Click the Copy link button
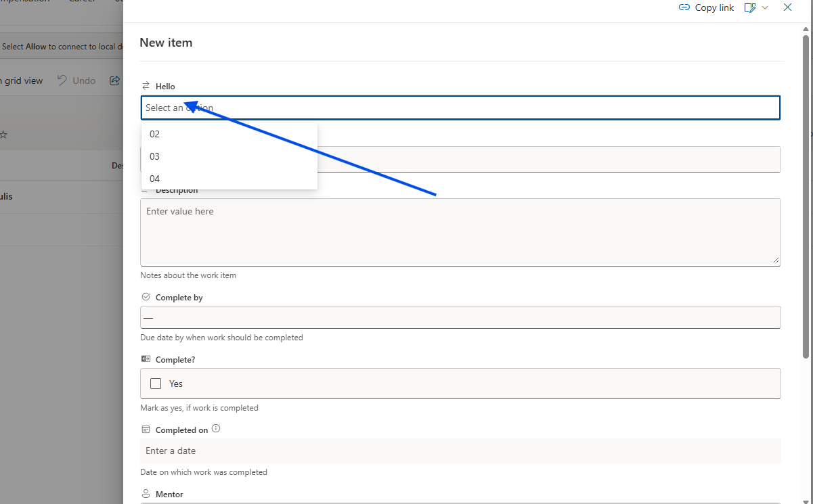Screen dimensions: 813x504 pyautogui.click(x=706, y=7)
